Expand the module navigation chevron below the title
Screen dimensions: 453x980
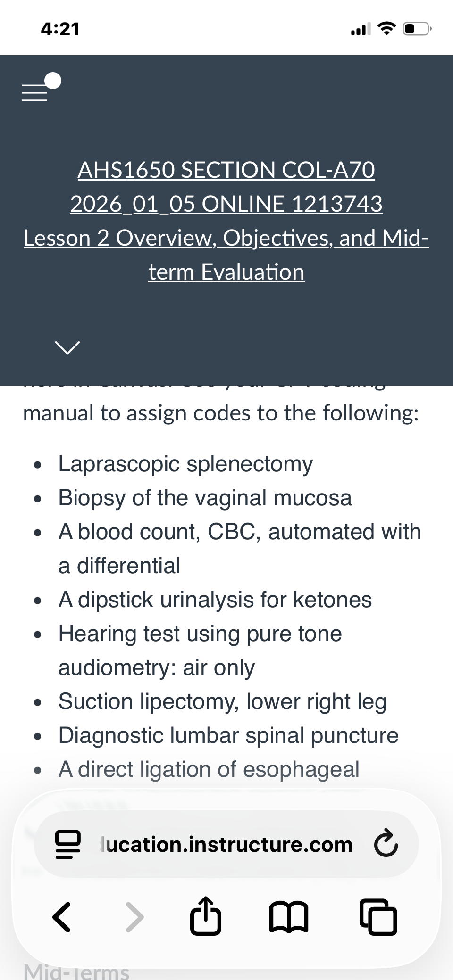[x=67, y=347]
